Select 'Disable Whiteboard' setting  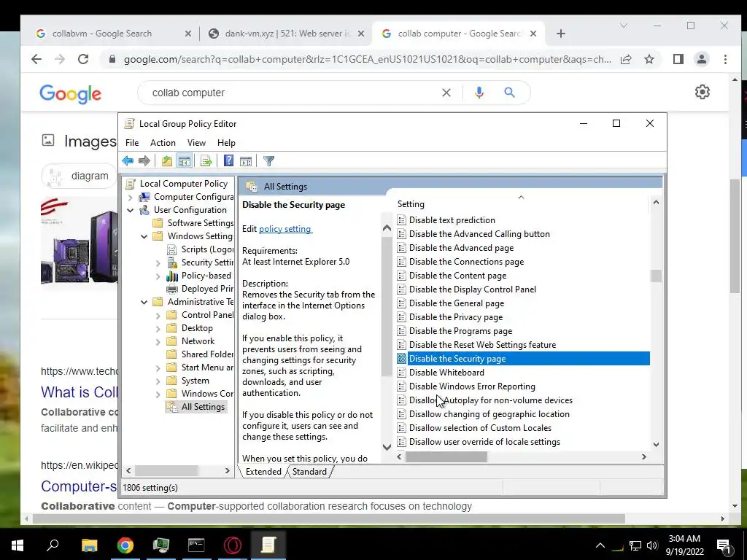click(446, 373)
